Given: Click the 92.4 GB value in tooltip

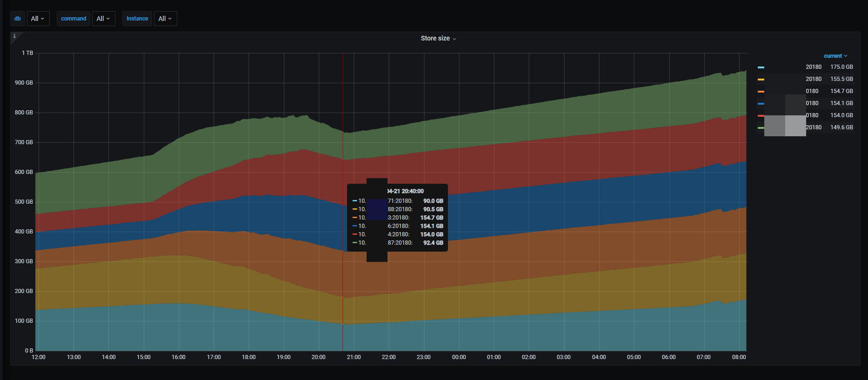Looking at the screenshot, I should point(433,243).
